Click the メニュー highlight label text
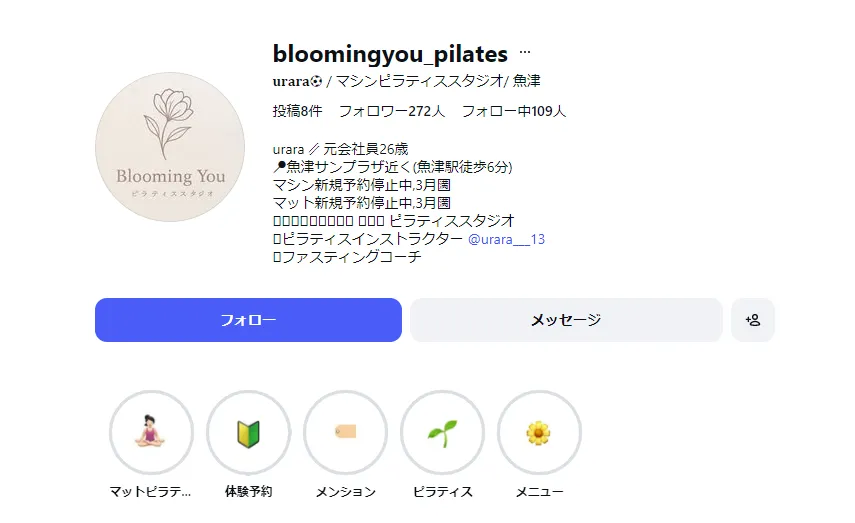855x523 pixels. coord(539,492)
